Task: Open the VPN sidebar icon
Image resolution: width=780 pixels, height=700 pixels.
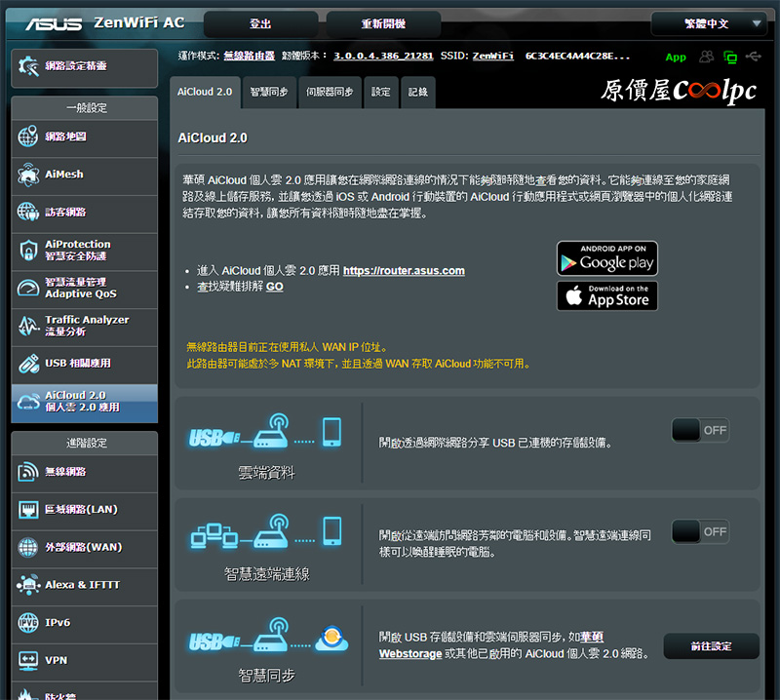Action: (x=28, y=661)
